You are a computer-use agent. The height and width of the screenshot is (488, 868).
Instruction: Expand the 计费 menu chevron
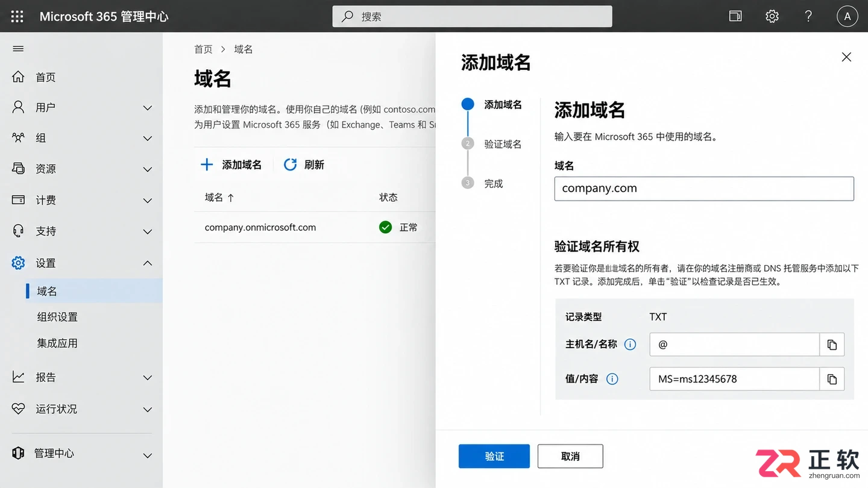[x=148, y=201]
